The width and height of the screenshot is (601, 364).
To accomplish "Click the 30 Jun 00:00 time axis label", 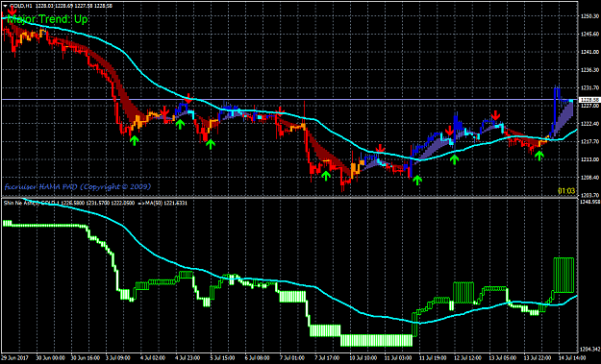I will [50, 358].
